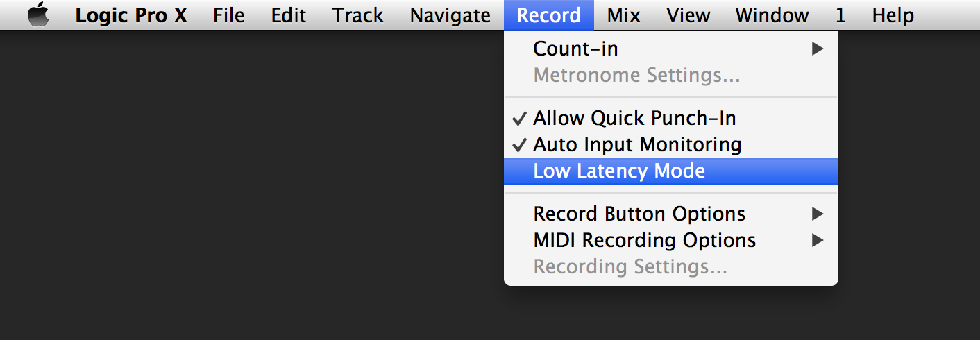Open the Help menu

(x=893, y=15)
